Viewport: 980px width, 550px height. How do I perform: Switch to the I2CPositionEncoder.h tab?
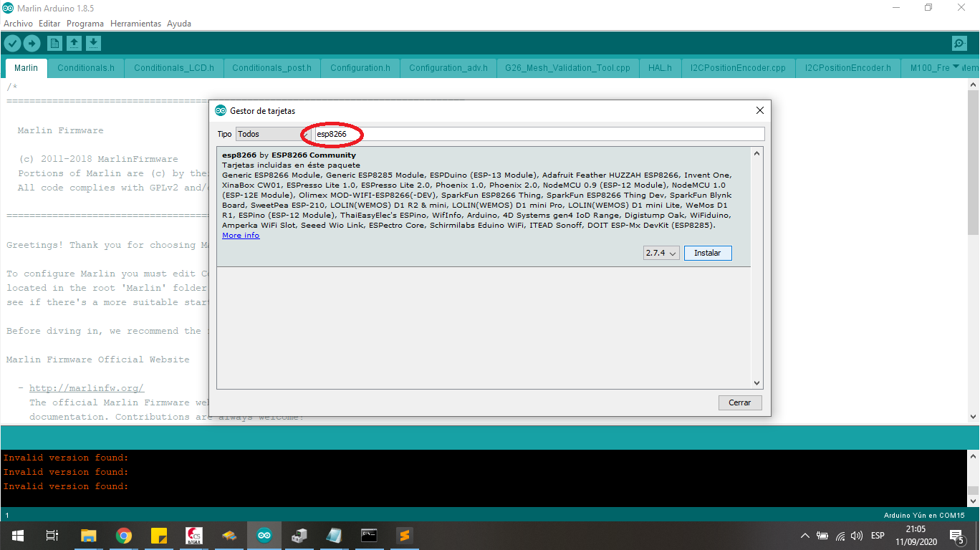[x=848, y=68]
